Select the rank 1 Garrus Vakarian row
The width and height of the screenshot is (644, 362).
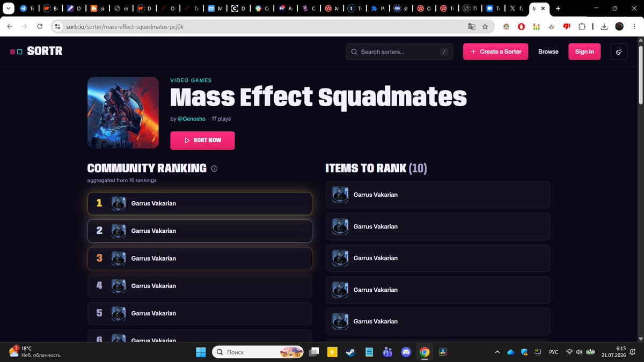200,203
